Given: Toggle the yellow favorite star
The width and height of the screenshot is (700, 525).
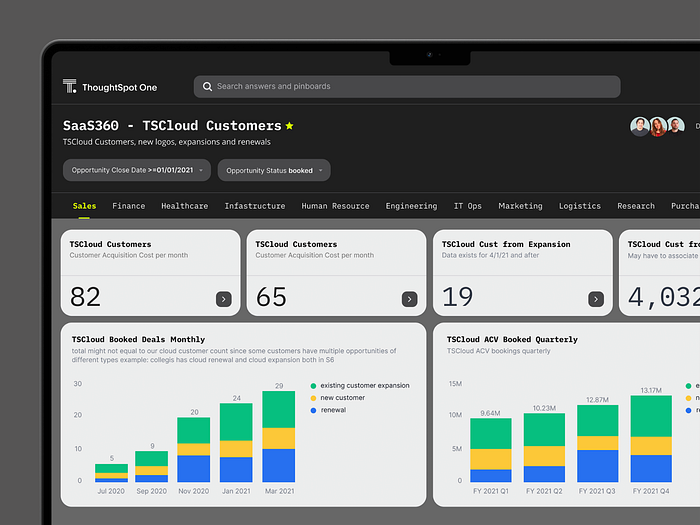Looking at the screenshot, I should (289, 126).
